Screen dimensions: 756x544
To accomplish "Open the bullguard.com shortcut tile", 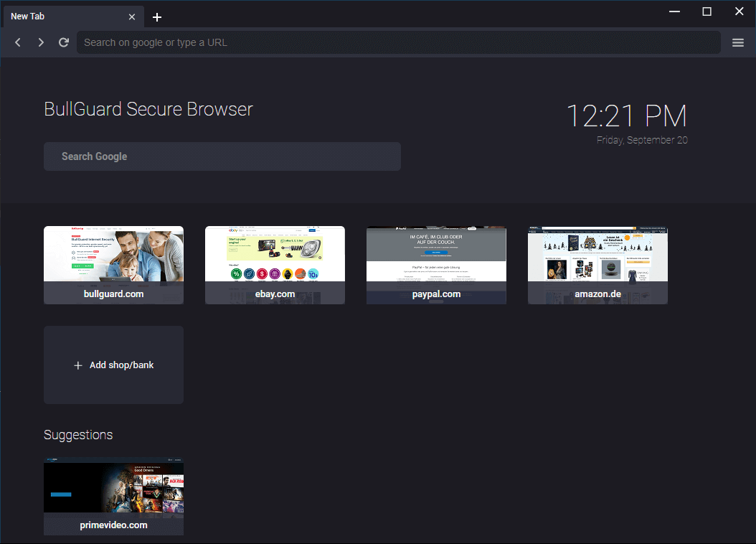I will [x=113, y=265].
